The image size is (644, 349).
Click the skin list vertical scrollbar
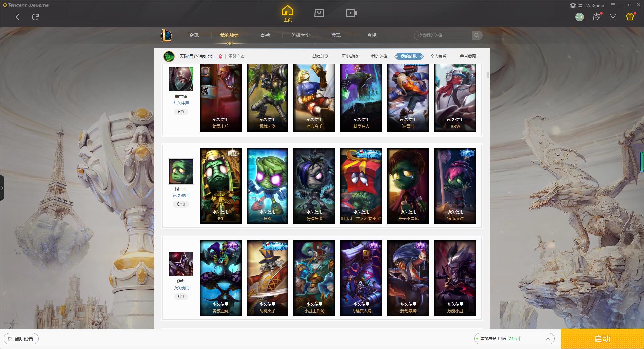(488, 74)
